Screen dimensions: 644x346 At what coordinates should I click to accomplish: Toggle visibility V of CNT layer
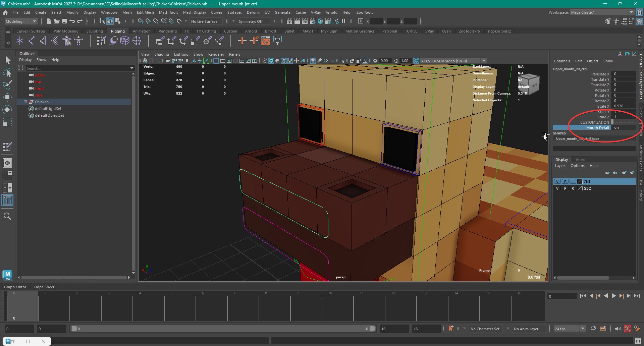click(557, 181)
